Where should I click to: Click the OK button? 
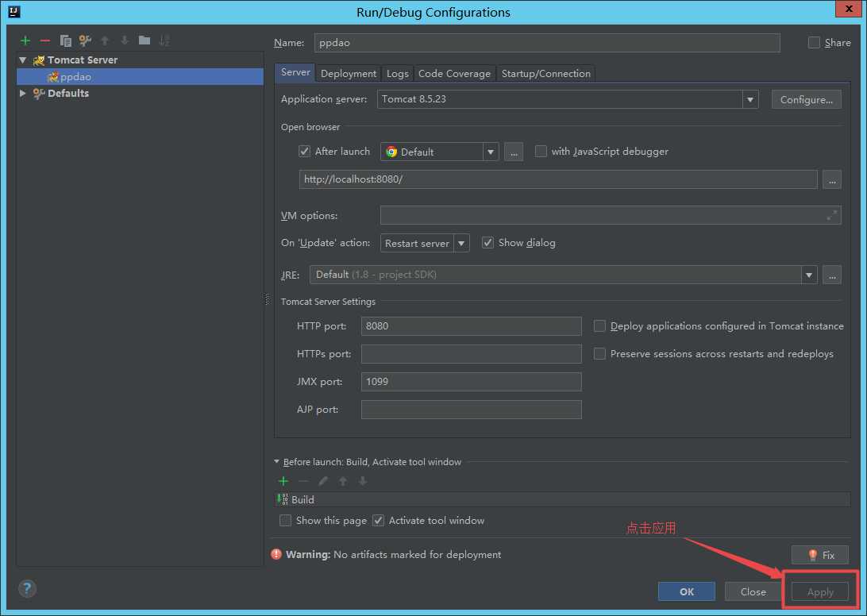click(686, 591)
